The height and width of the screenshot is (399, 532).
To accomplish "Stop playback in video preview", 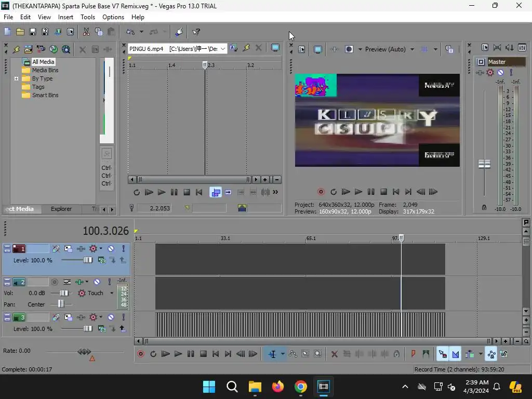I will (x=384, y=192).
